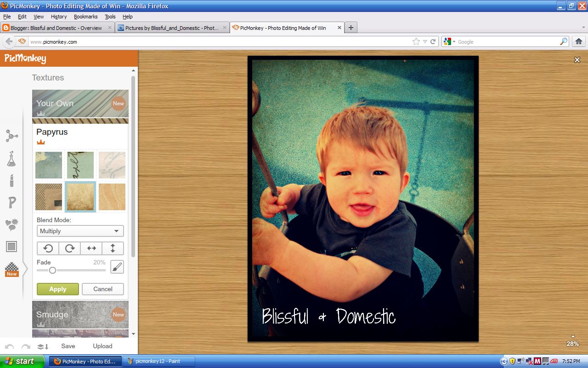Click the Papyrus crown premium icon
588x368 pixels.
coord(41,143)
